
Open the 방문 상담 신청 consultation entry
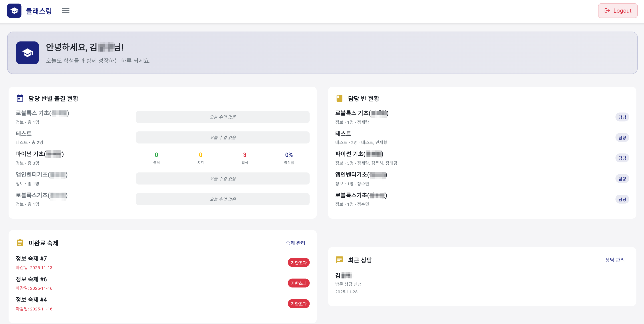tap(348, 284)
